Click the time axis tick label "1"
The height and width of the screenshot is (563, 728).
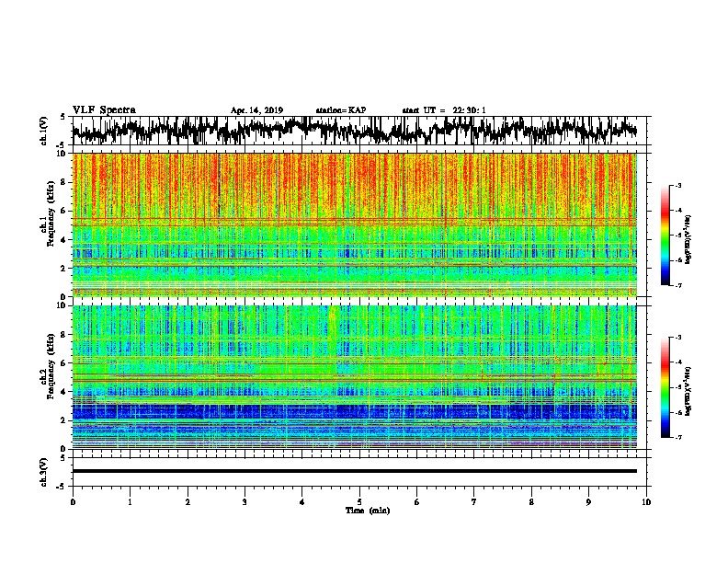point(130,502)
